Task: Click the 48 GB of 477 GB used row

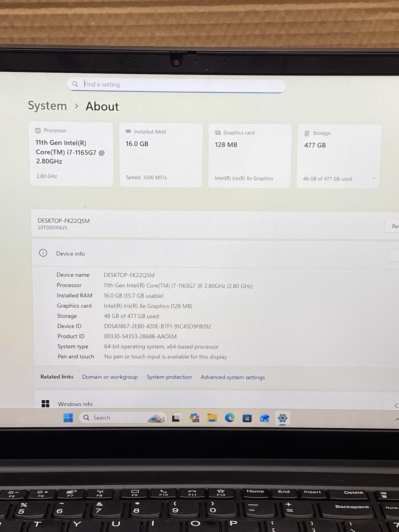Action: (x=131, y=316)
